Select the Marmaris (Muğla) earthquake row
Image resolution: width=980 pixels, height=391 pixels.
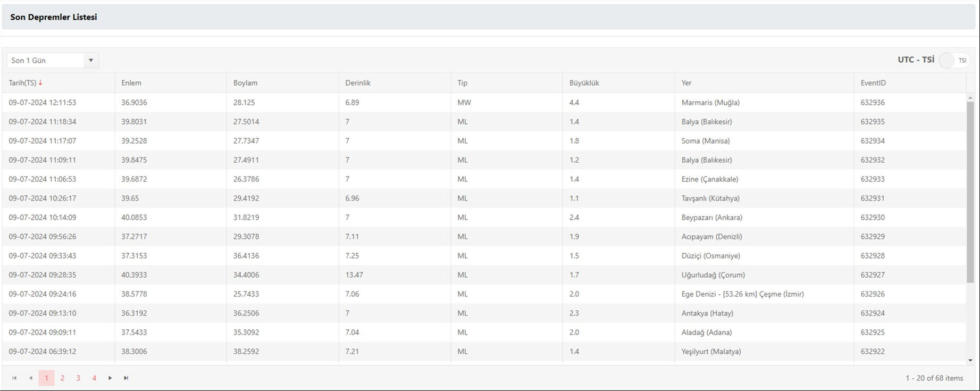pyautogui.click(x=710, y=103)
